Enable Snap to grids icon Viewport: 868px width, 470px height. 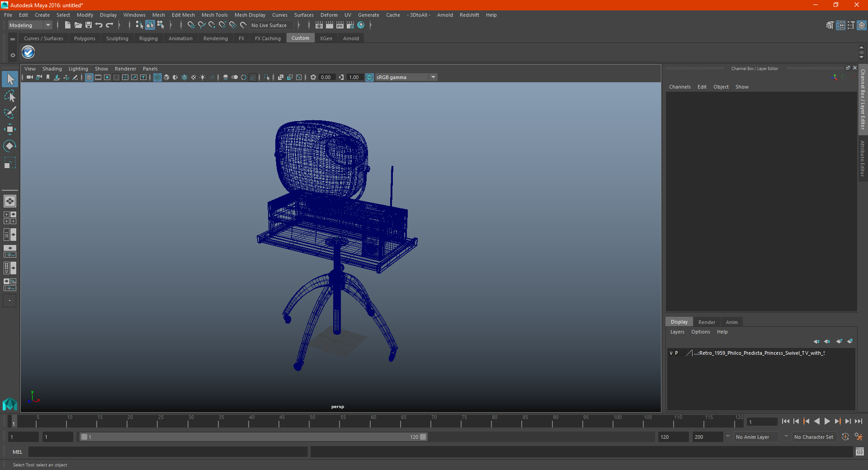[x=191, y=25]
